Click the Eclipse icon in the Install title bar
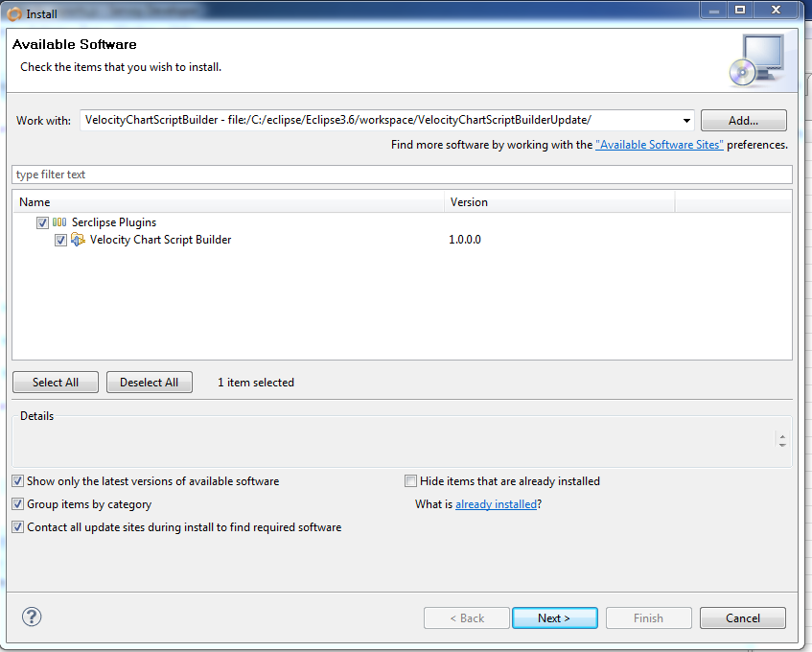The image size is (812, 652). (14, 14)
